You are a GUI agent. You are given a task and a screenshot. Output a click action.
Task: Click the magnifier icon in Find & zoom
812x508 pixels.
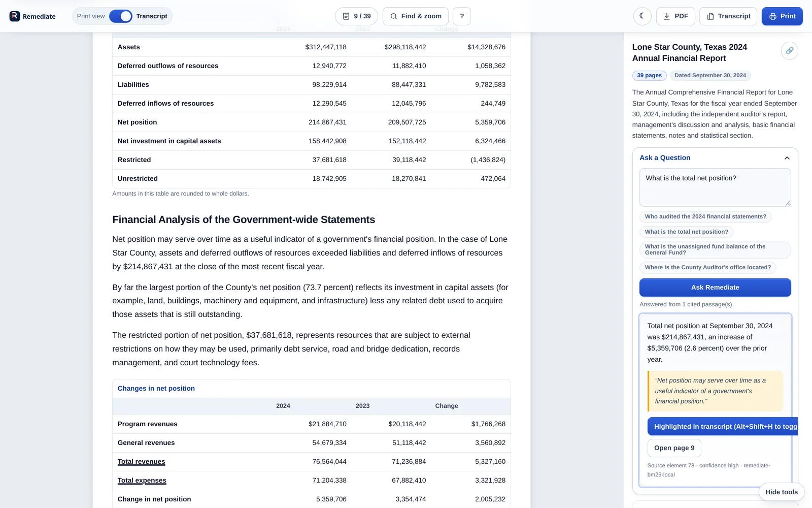click(394, 16)
